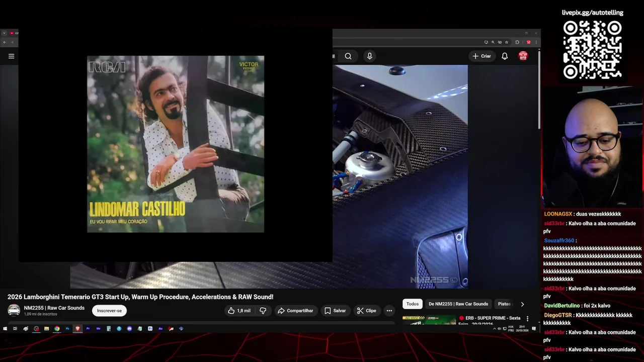Open Task View in the taskbar
Screen dimensions: 644x362
[x=15, y=329]
